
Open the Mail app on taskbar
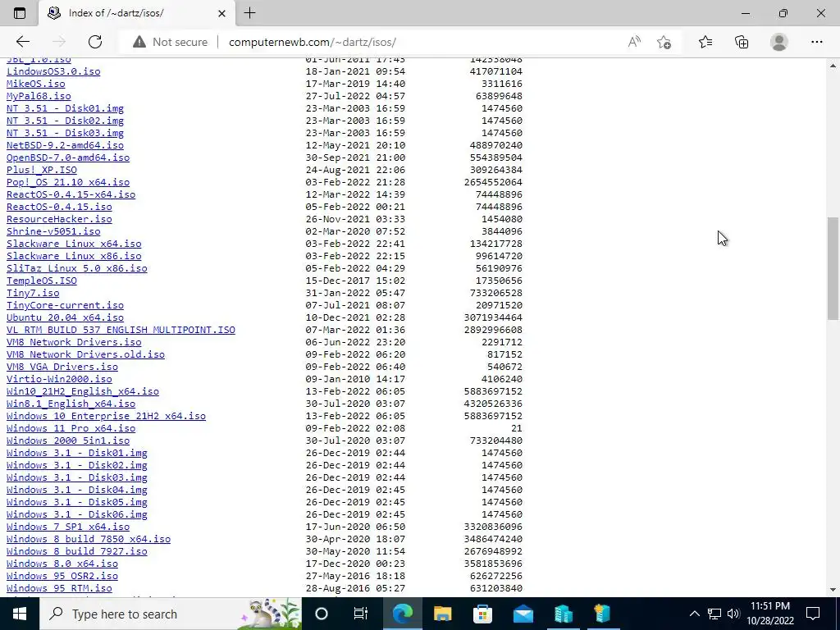point(523,614)
